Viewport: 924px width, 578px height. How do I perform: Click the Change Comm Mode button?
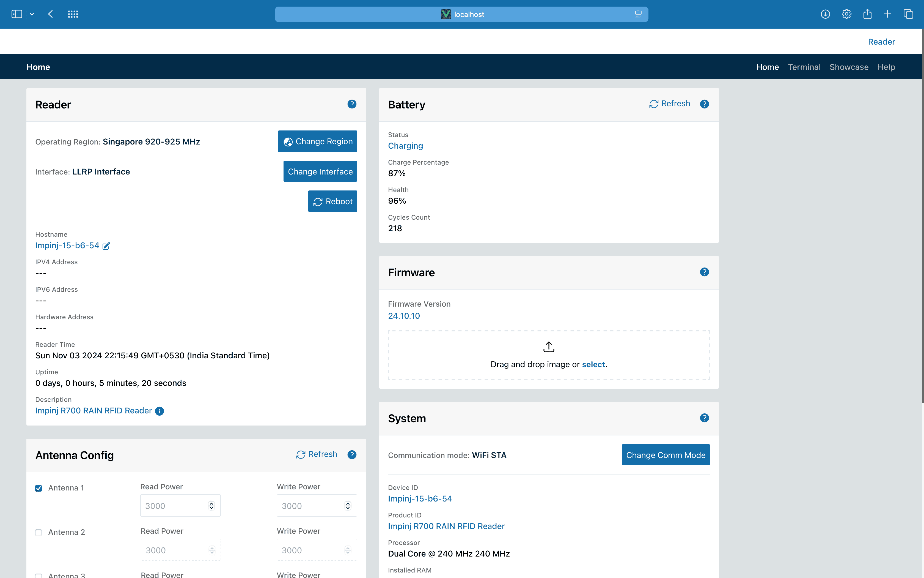point(665,455)
